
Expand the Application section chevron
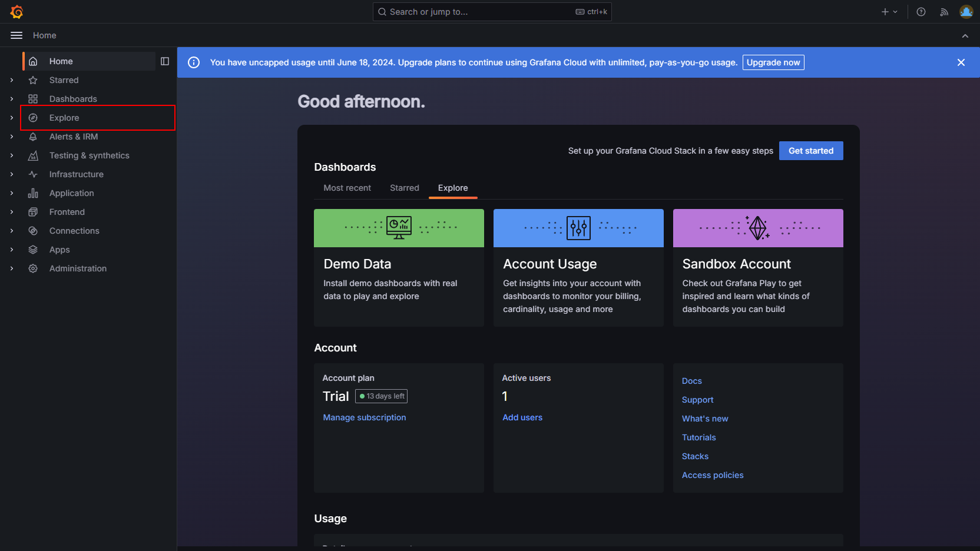point(12,193)
